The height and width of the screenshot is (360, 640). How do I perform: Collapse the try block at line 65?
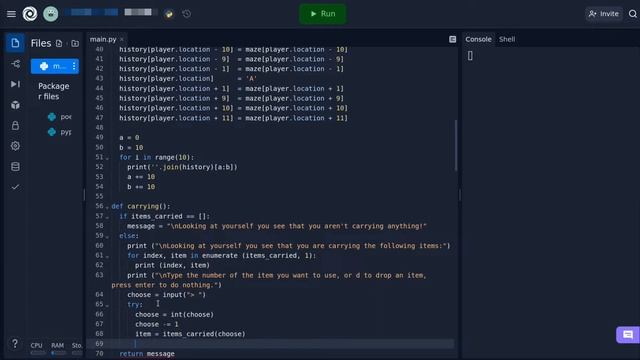[107, 305]
